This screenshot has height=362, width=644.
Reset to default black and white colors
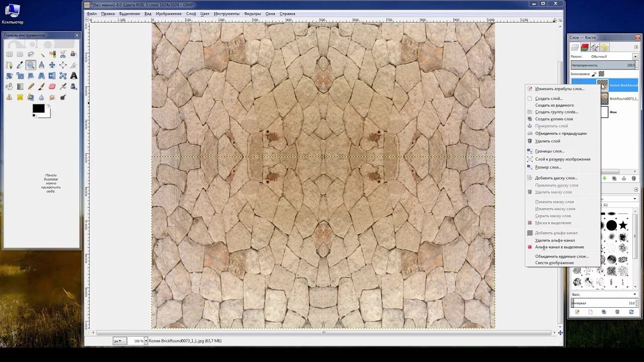pyautogui.click(x=34, y=116)
